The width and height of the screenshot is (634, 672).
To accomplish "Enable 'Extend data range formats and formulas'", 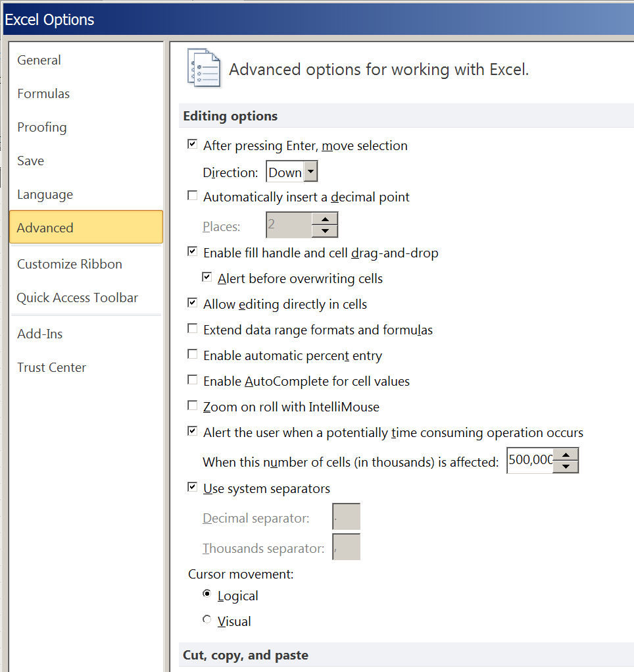I will click(x=192, y=328).
